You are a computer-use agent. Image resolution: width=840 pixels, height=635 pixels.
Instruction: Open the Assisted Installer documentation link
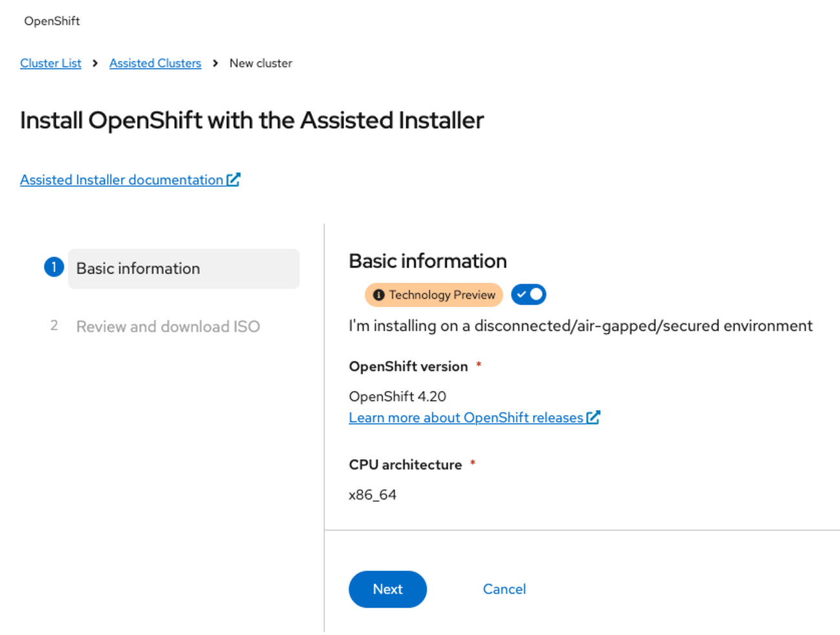tap(123, 179)
